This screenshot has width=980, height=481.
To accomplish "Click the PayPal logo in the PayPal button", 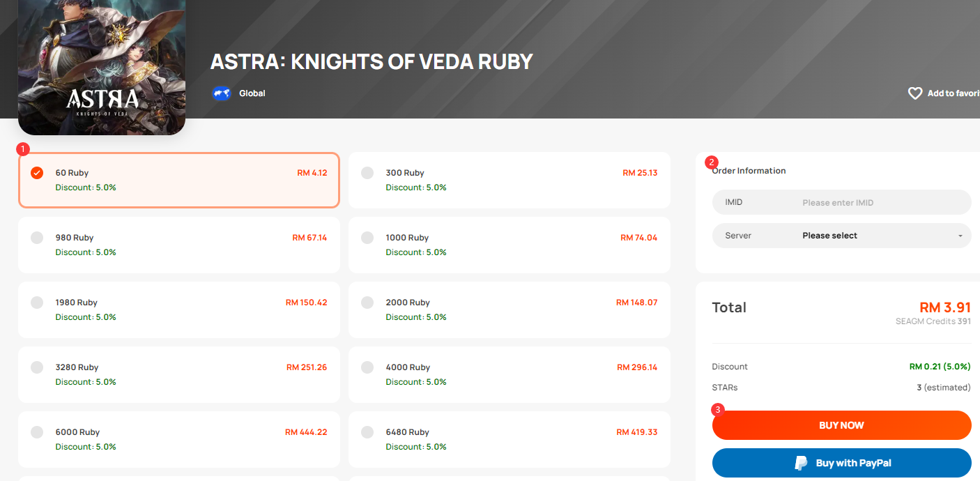I will pos(802,463).
